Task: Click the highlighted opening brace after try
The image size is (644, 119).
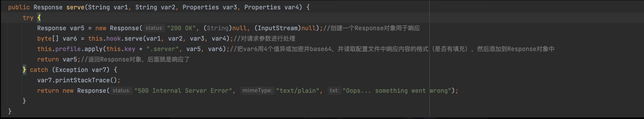Action: [x=39, y=18]
